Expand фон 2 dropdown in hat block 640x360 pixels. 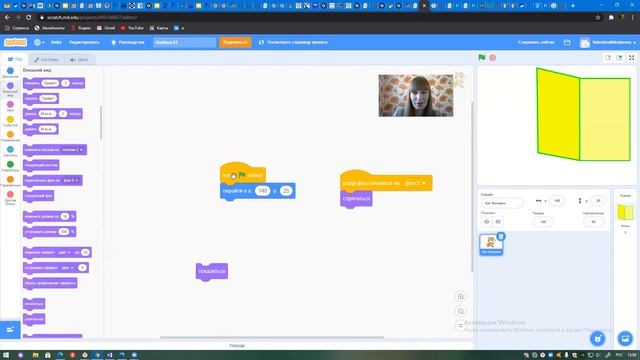click(415, 183)
